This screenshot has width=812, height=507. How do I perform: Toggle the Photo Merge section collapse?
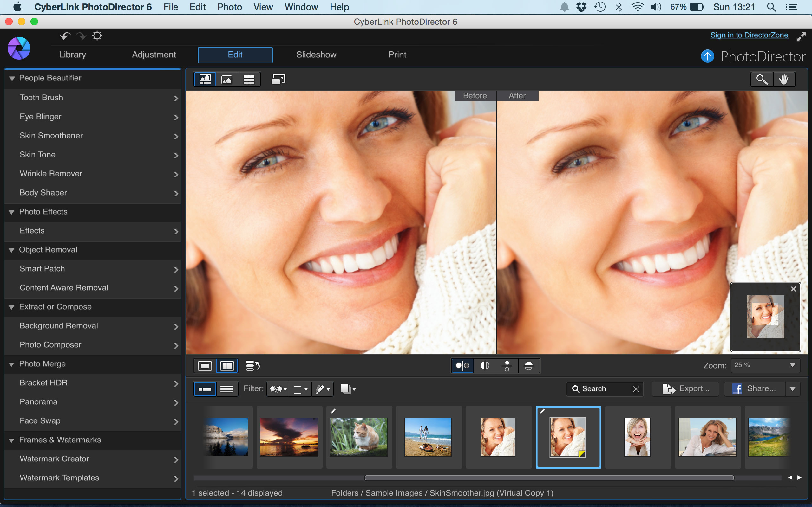click(x=11, y=364)
